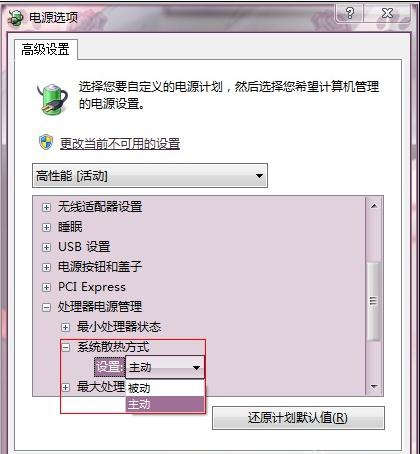Expand the 电源按钮和盖子 node
The height and width of the screenshot is (454, 420).
click(x=46, y=267)
